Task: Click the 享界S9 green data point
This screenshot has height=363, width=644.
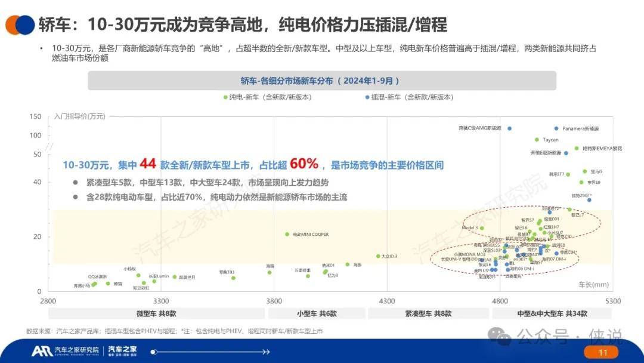Action: [581, 182]
